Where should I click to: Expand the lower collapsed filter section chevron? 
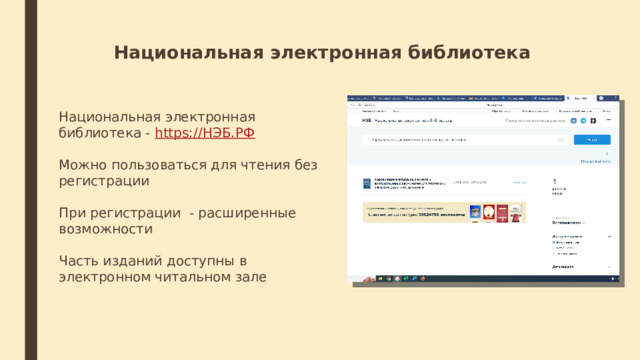(x=609, y=267)
